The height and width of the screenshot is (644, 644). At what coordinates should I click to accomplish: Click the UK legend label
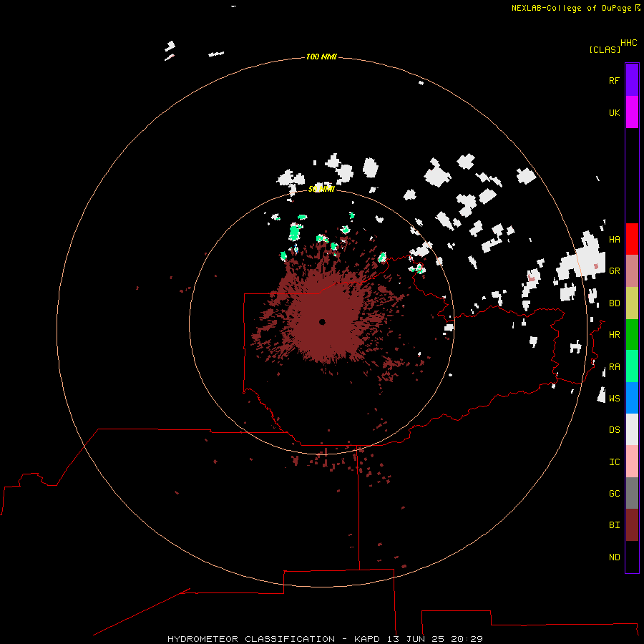pyautogui.click(x=615, y=112)
